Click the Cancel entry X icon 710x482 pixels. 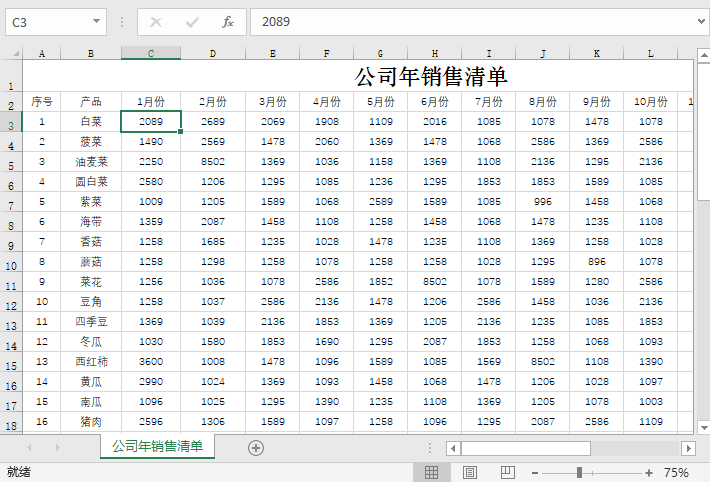pos(157,21)
